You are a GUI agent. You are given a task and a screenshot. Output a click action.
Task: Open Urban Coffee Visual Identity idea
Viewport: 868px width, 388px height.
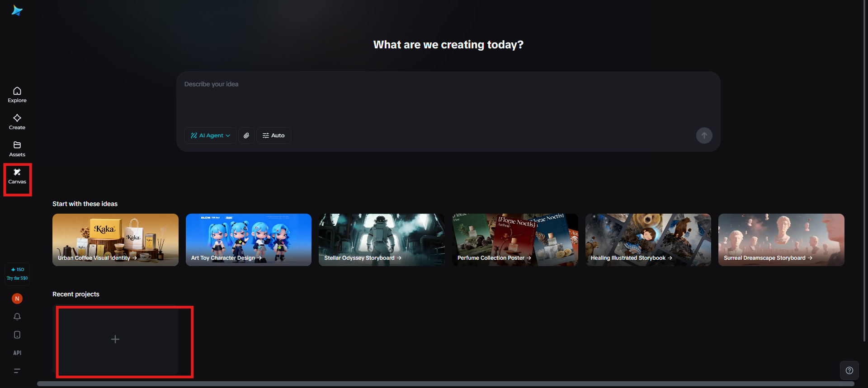click(x=115, y=240)
